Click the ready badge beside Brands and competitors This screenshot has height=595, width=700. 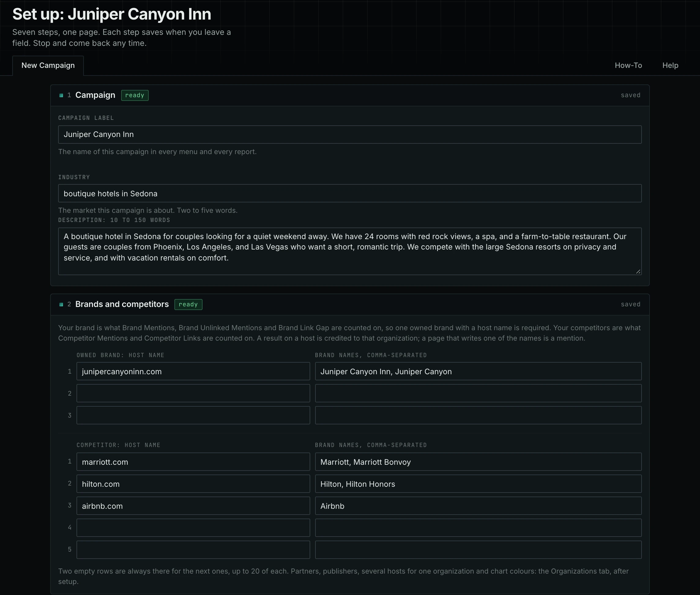[188, 305]
